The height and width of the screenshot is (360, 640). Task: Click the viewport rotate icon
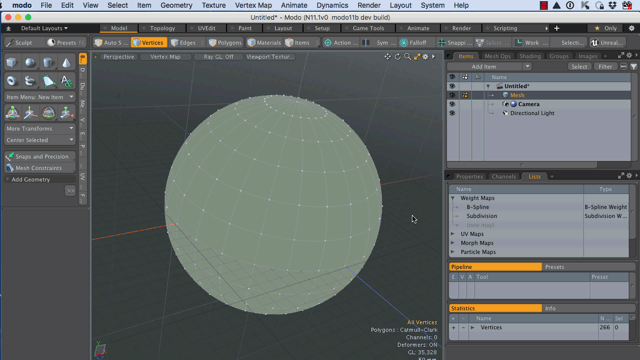click(398, 57)
